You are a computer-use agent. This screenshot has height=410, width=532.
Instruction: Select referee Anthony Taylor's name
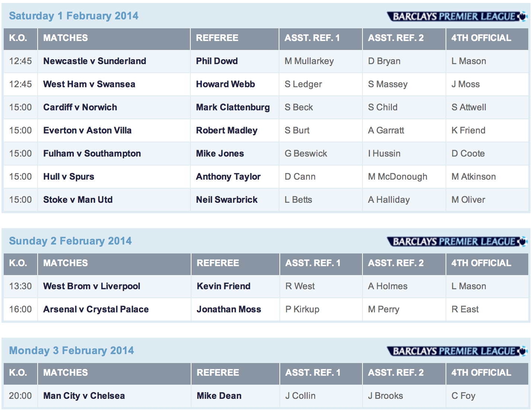[x=228, y=177]
